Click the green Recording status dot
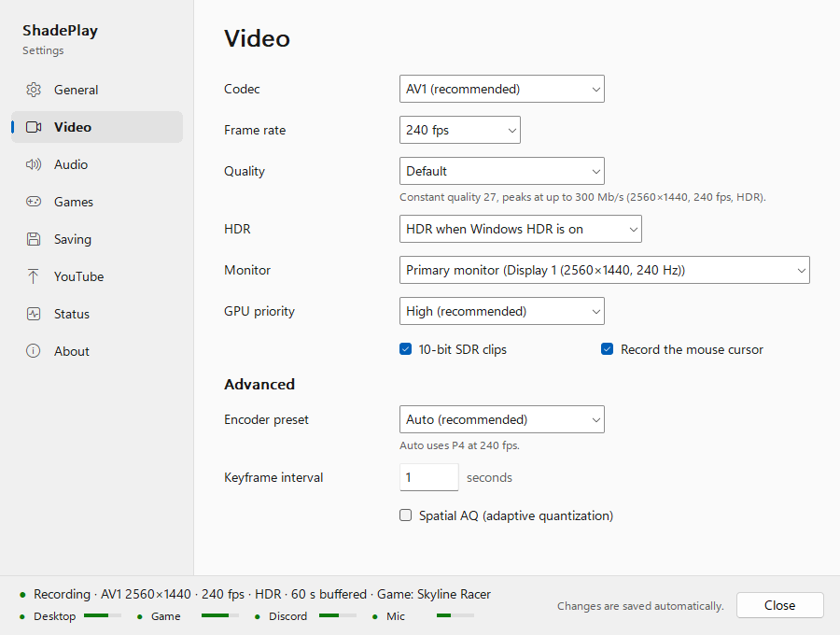This screenshot has height=635, width=840. pyautogui.click(x=22, y=595)
